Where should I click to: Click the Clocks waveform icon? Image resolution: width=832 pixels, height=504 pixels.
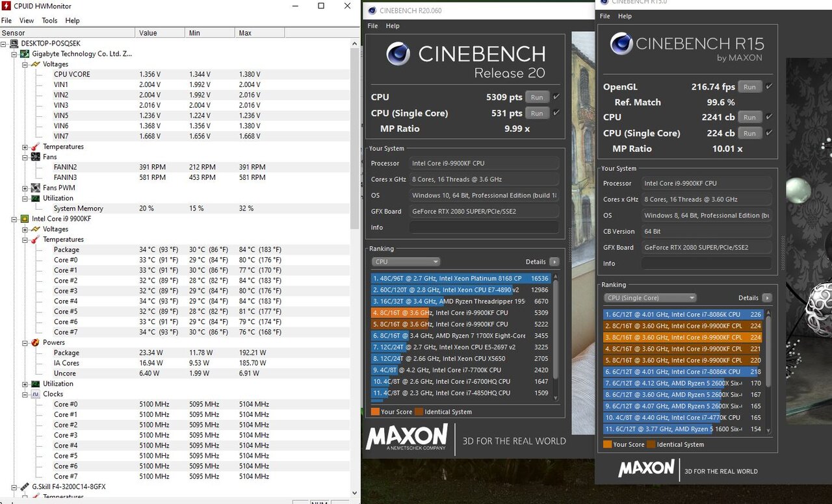click(x=36, y=394)
